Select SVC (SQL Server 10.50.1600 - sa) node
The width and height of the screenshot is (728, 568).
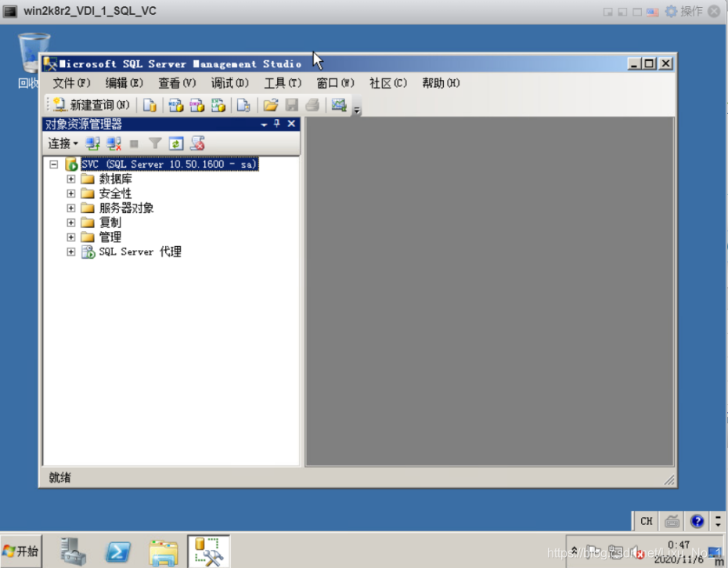169,164
